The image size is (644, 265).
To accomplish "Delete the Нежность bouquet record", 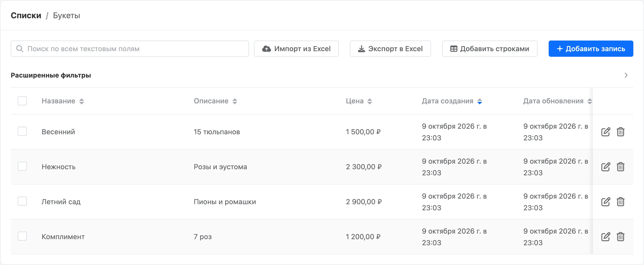I will click(x=620, y=167).
